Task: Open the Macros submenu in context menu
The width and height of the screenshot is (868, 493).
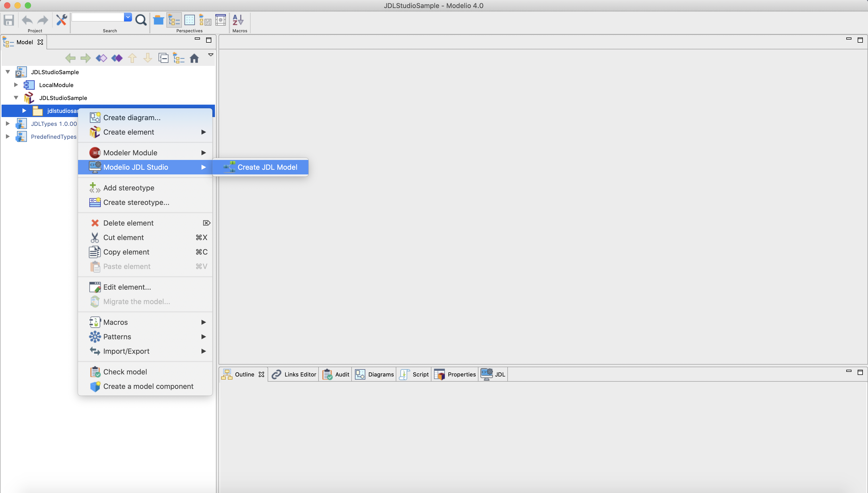Action: coord(145,322)
